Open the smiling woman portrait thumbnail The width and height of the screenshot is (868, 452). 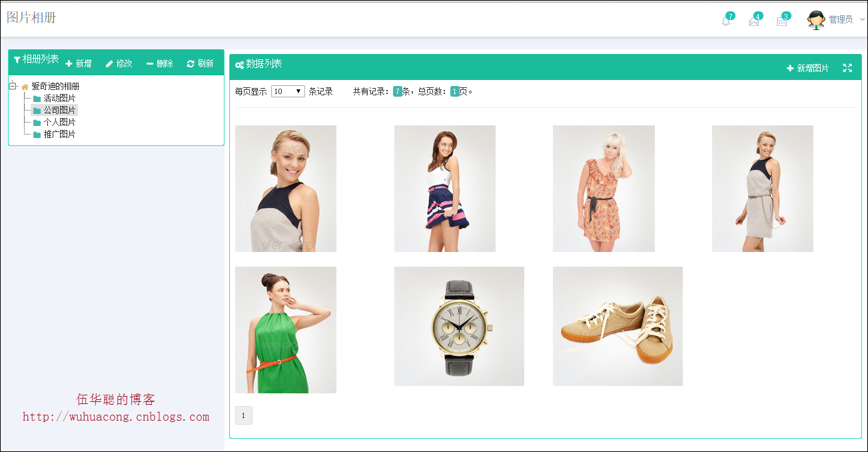(286, 189)
